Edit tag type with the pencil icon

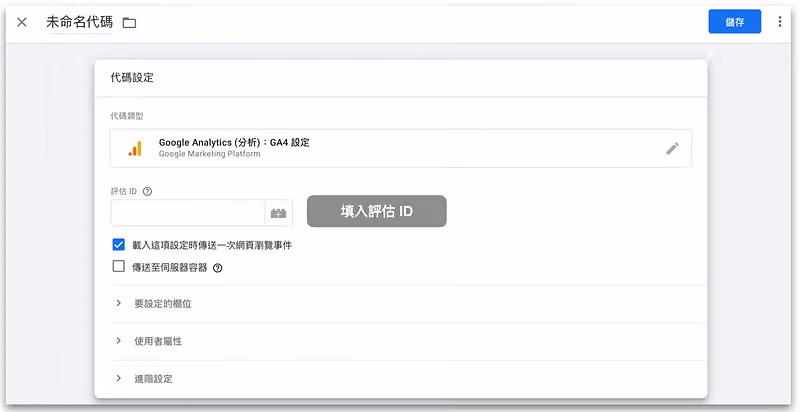point(672,148)
